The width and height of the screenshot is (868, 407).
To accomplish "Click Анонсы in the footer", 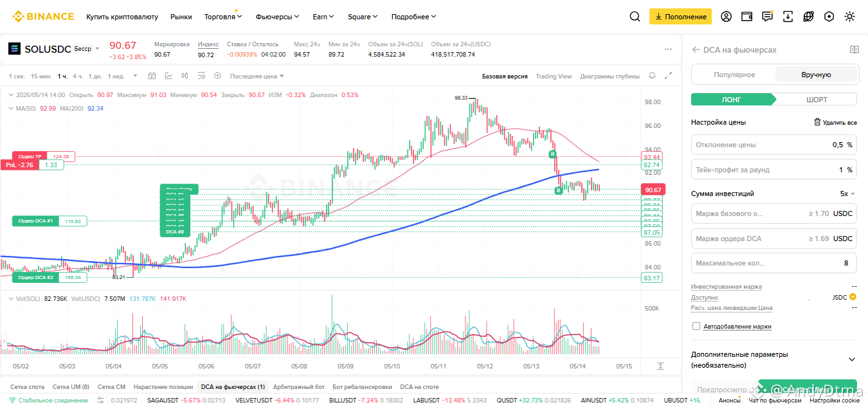I will 729,401.
